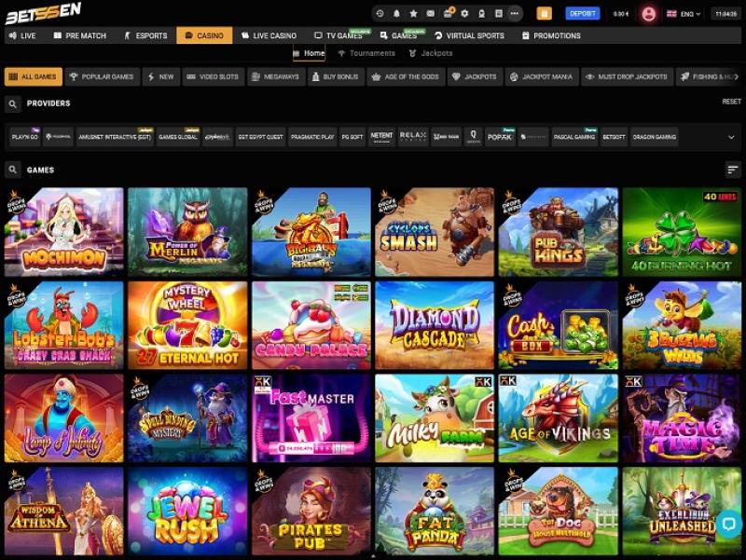746x560 pixels.
Task: Toggle the Dragon Gaming provider filter
Action: pos(654,137)
